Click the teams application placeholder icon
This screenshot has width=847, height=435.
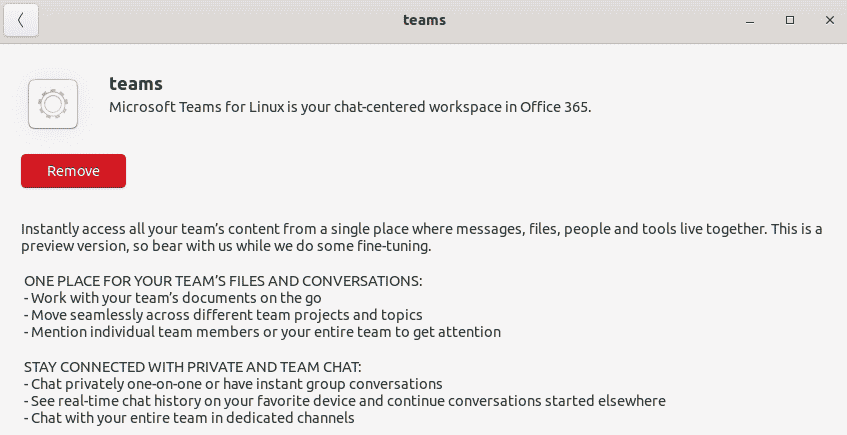pos(54,104)
